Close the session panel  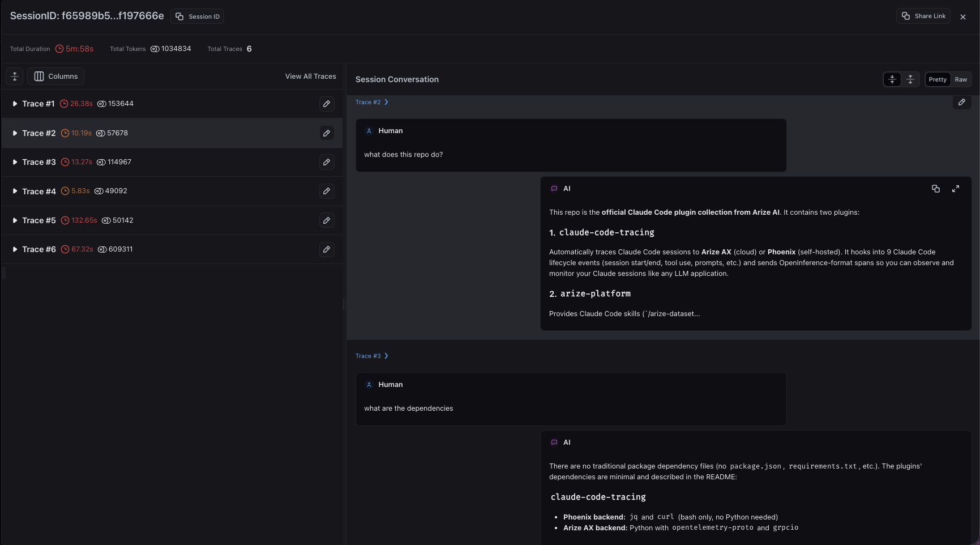point(963,17)
